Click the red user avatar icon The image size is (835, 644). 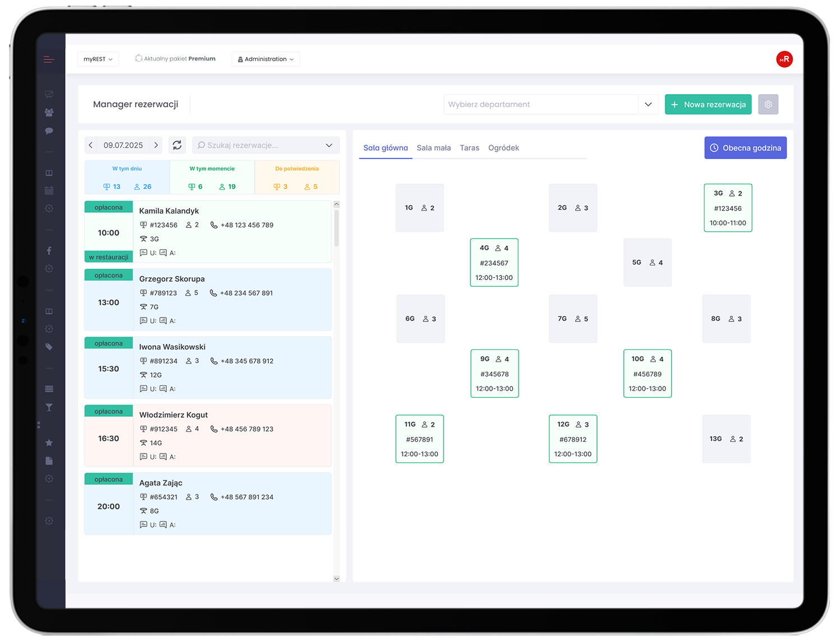click(784, 59)
